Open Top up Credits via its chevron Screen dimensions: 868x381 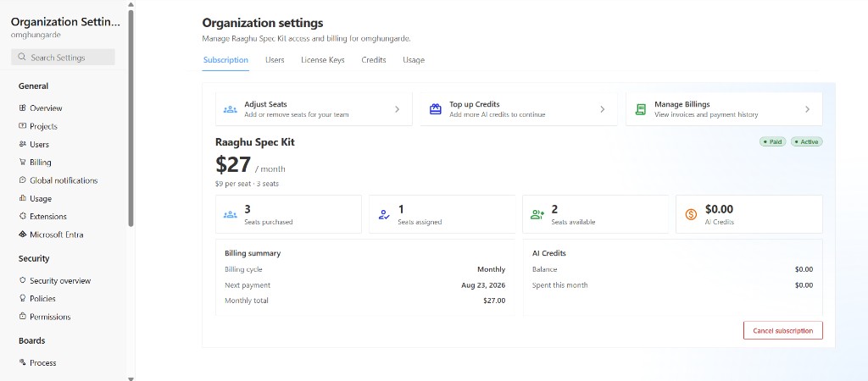[x=603, y=109]
